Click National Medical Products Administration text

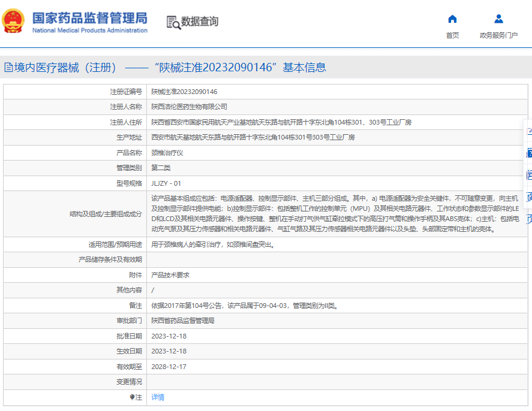[x=90, y=31]
